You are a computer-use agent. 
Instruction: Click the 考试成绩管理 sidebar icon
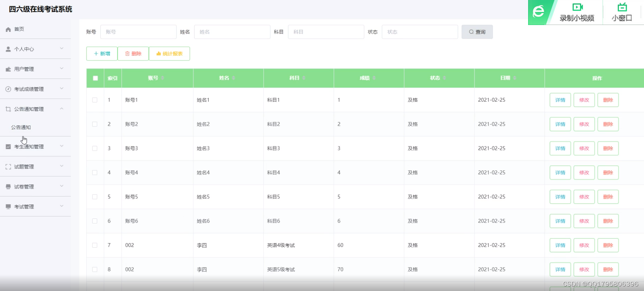(x=8, y=89)
